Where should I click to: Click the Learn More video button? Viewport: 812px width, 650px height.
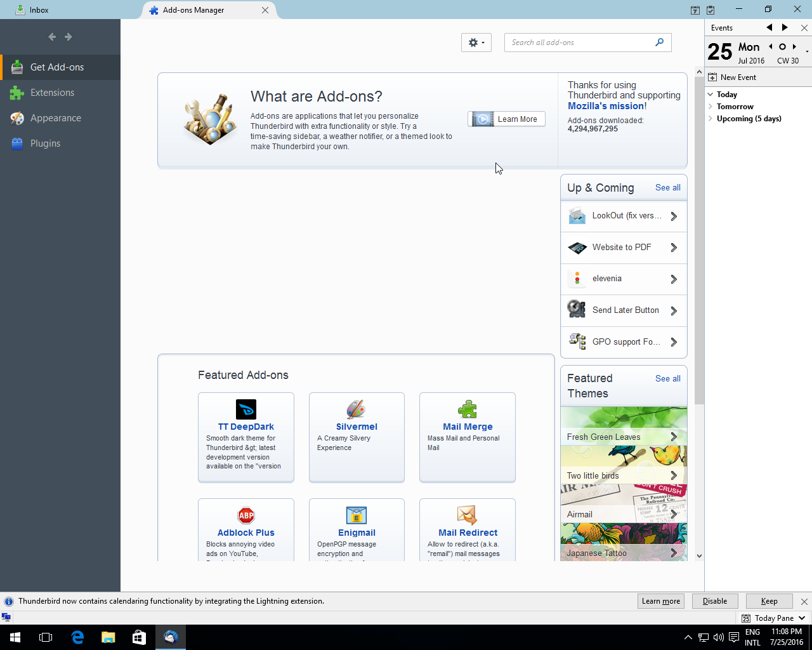[506, 119]
